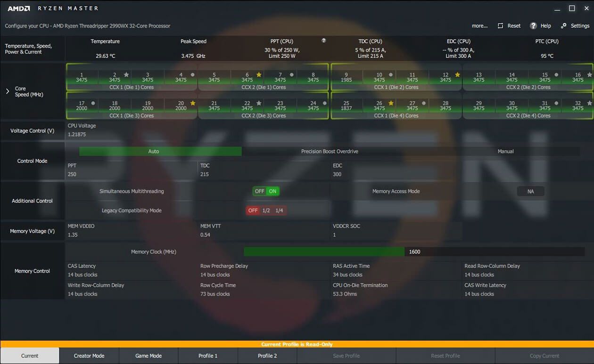Click the CCX 2 (Die 4) Cores label
Screen dimensions: 594x364
click(x=528, y=115)
